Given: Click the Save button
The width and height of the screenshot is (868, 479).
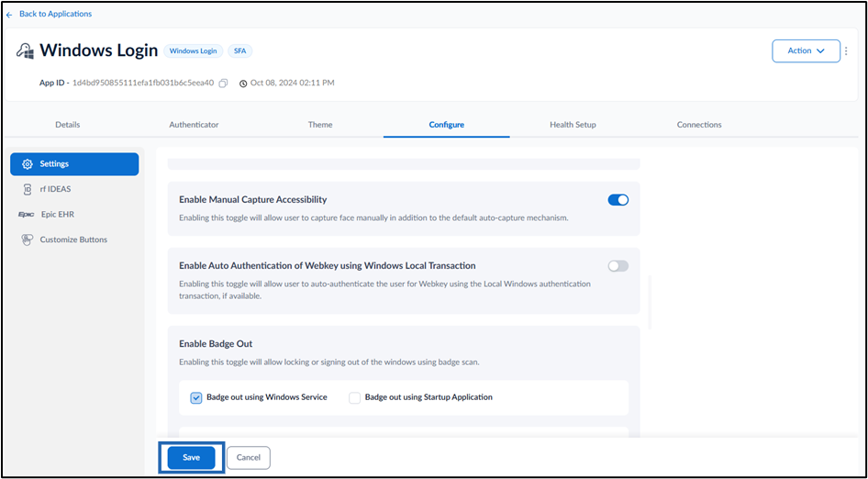Looking at the screenshot, I should (192, 458).
